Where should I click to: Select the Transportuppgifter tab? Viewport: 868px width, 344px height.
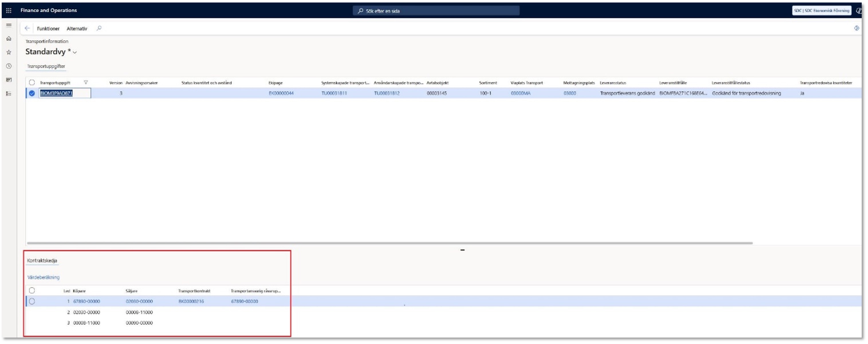point(46,67)
